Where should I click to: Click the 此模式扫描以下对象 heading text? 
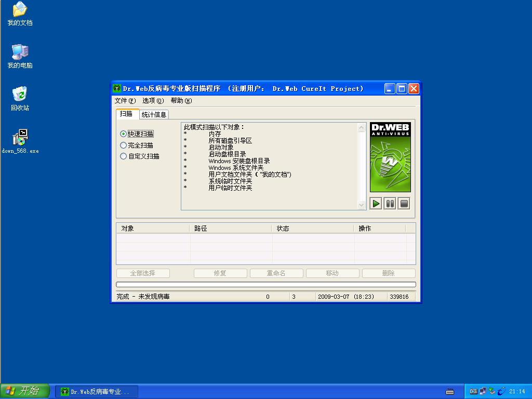click(214, 127)
